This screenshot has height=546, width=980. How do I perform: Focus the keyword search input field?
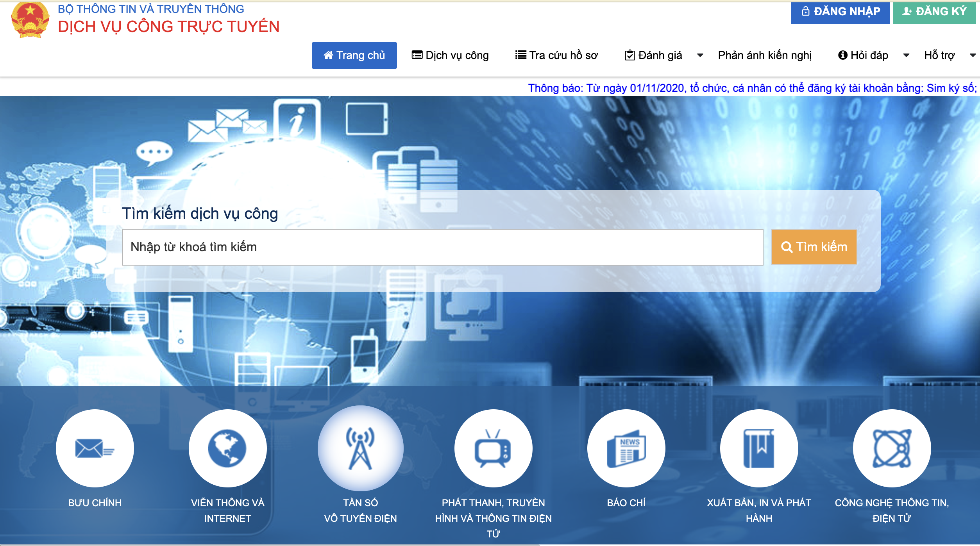[442, 247]
